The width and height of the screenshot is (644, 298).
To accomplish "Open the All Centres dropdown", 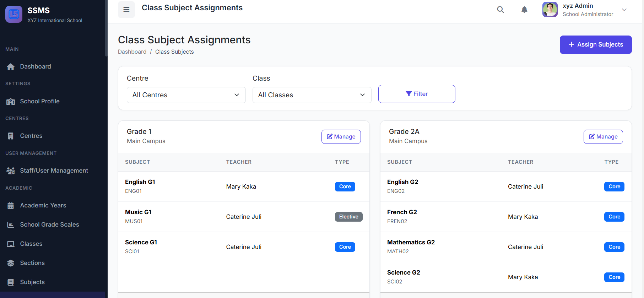I will (x=186, y=95).
